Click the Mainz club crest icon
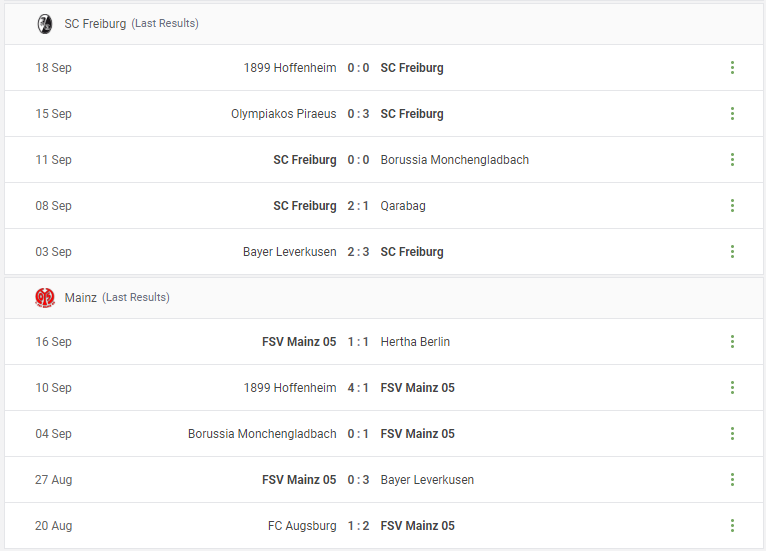The image size is (766, 551). tap(45, 297)
